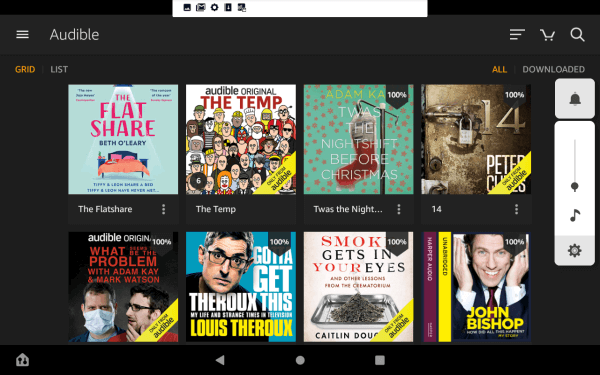This screenshot has width=600, height=375.
Task: Open Gotta Get Theroux This cover
Action: [241, 287]
